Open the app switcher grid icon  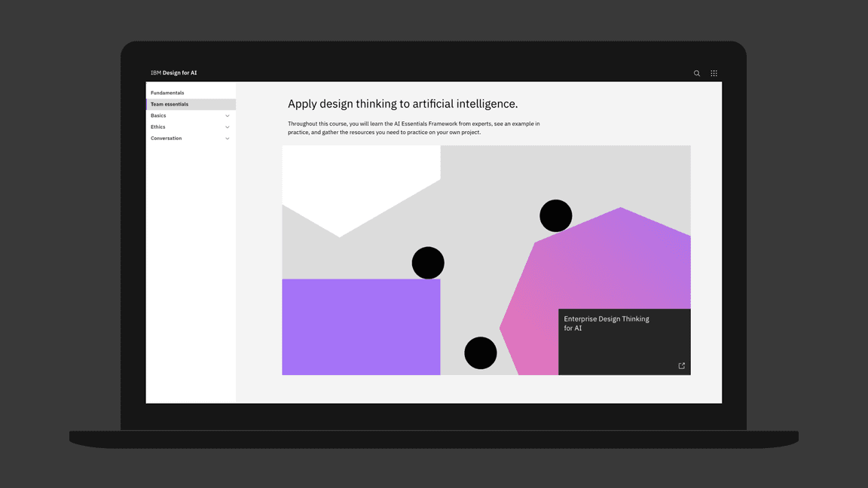click(x=714, y=73)
